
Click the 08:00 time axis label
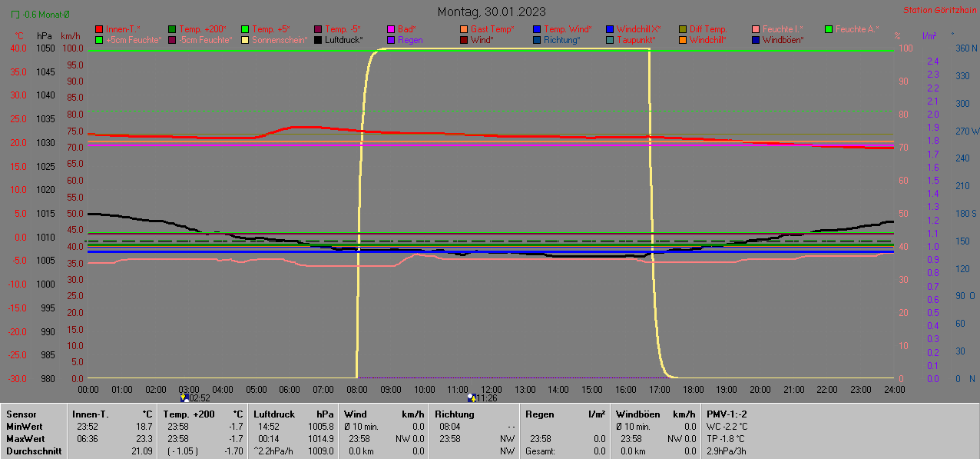point(357,390)
